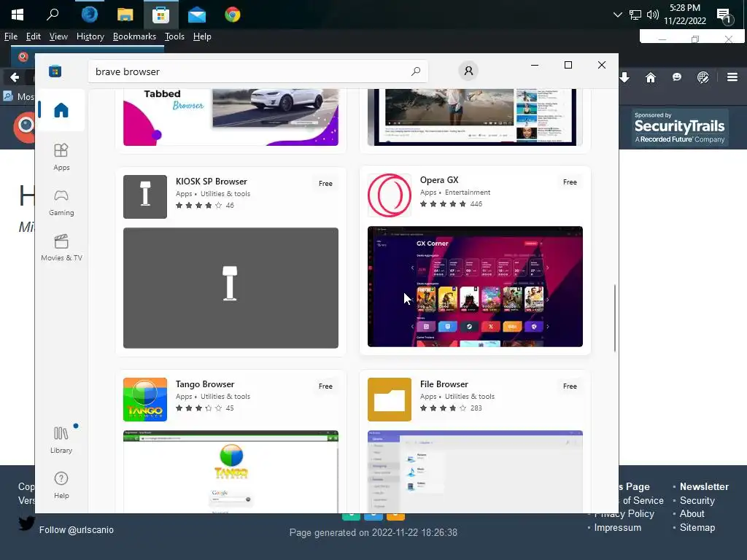The width and height of the screenshot is (747, 560).
Task: Click the File Browser folder icon
Action: (390, 400)
